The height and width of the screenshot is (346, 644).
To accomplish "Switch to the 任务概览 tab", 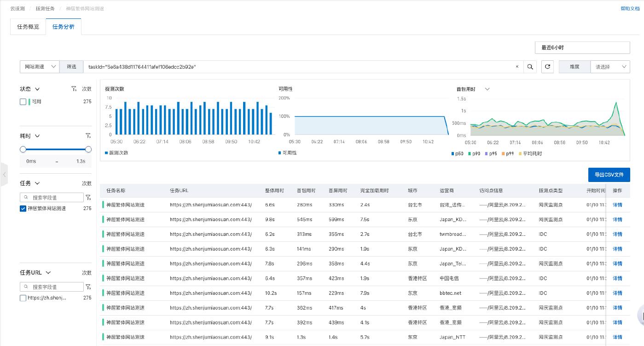I will tap(28, 27).
